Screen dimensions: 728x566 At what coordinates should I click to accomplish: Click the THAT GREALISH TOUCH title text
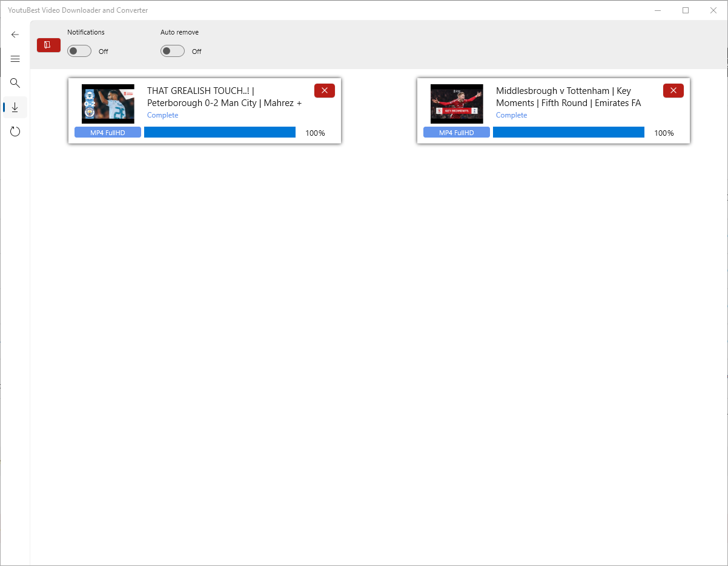pos(225,97)
